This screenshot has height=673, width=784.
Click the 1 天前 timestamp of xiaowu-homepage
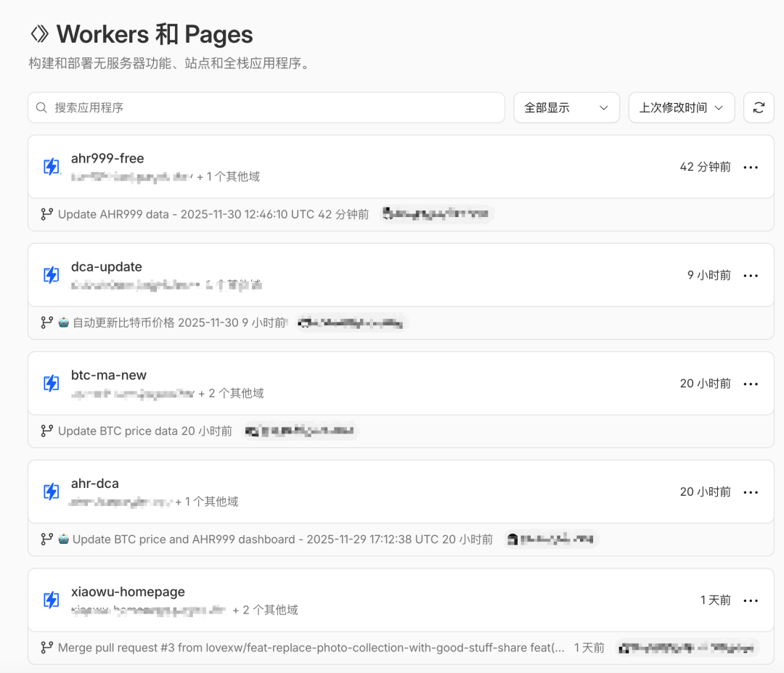[x=716, y=600]
